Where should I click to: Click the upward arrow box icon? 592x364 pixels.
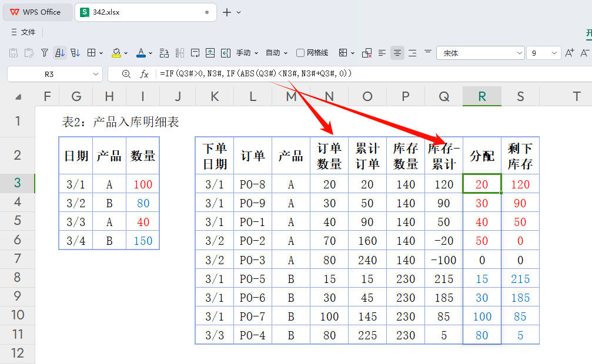210,53
